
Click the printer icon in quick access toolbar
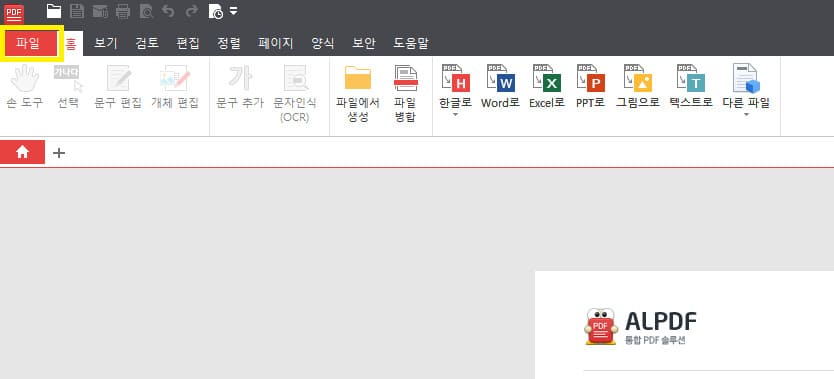click(123, 11)
